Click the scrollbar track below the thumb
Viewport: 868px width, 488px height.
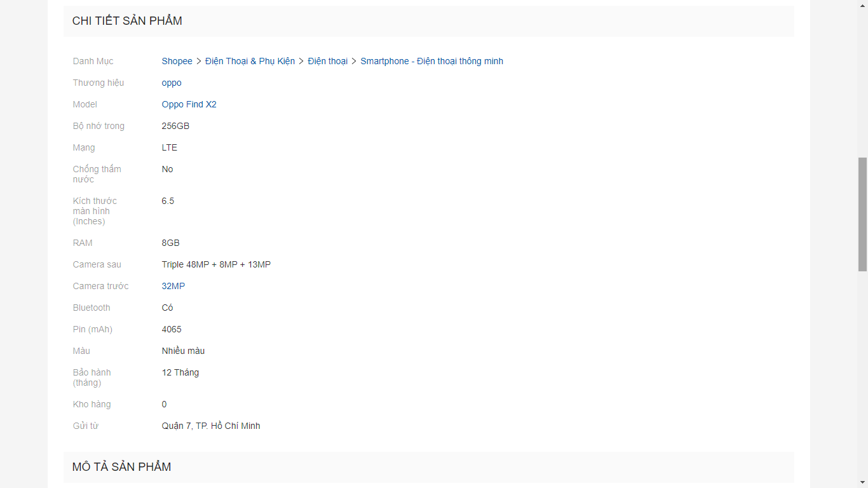[x=862, y=375]
